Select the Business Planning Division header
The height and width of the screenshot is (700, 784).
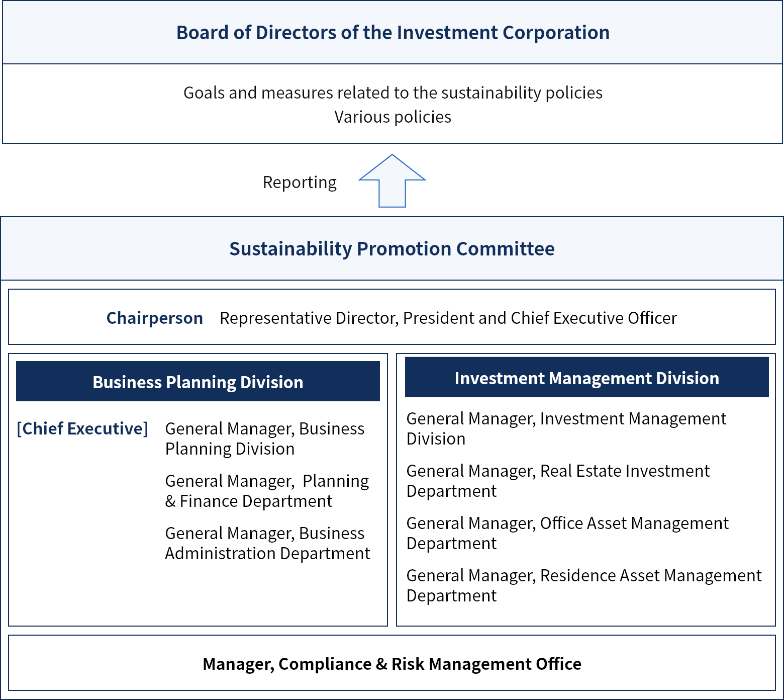click(x=198, y=382)
